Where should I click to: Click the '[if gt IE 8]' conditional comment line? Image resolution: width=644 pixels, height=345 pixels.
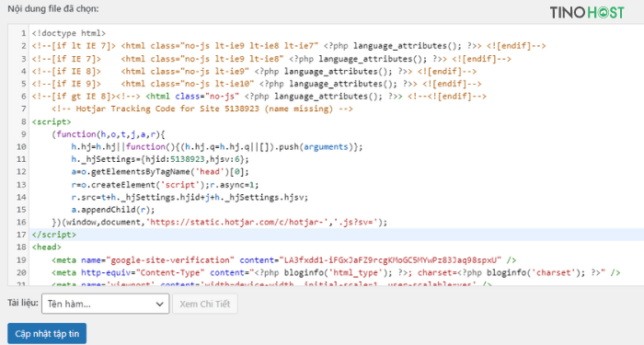pos(259,97)
